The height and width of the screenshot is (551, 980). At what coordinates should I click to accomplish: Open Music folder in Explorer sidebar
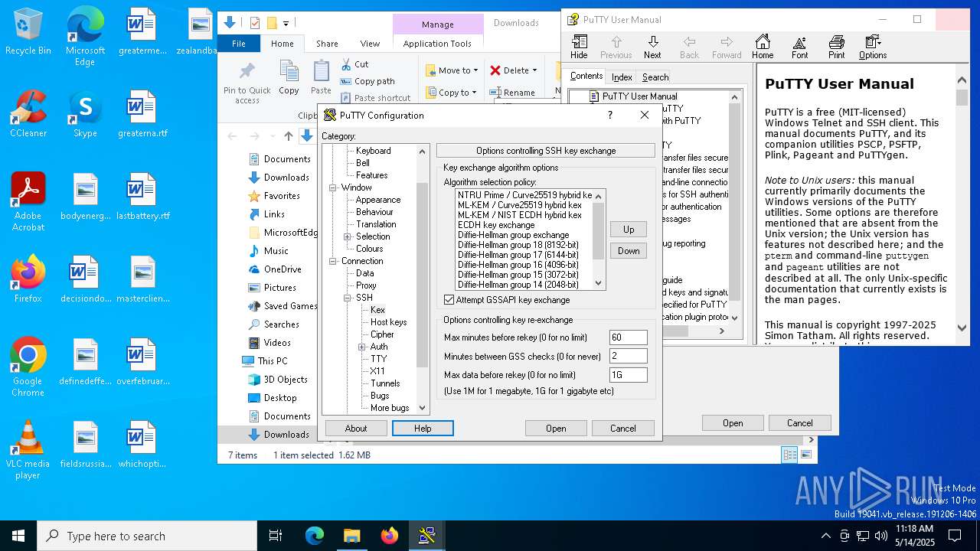(x=276, y=251)
